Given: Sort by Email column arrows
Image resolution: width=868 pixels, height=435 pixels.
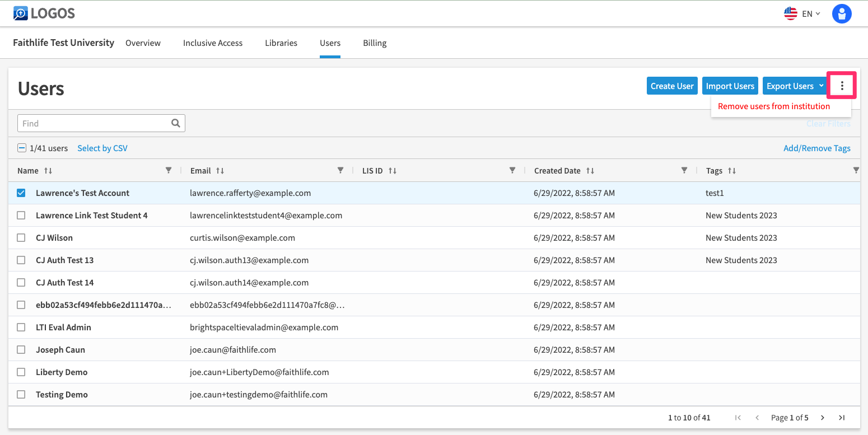Looking at the screenshot, I should [x=220, y=171].
